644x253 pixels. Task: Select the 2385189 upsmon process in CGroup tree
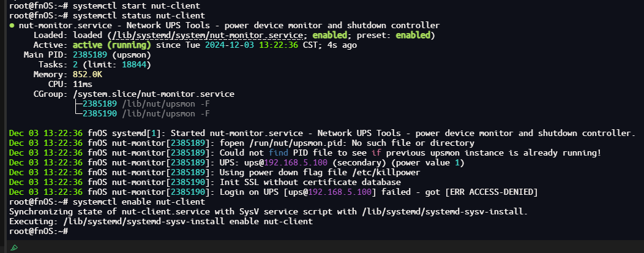100,104
